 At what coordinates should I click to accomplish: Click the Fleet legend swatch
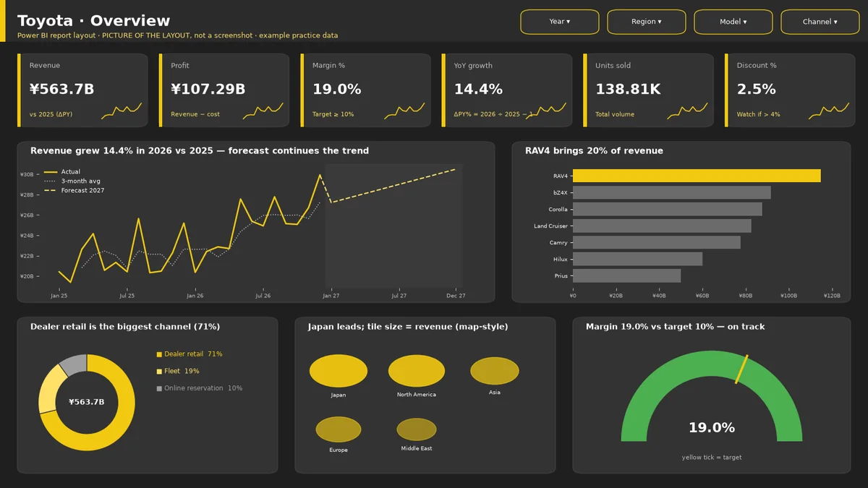[159, 371]
